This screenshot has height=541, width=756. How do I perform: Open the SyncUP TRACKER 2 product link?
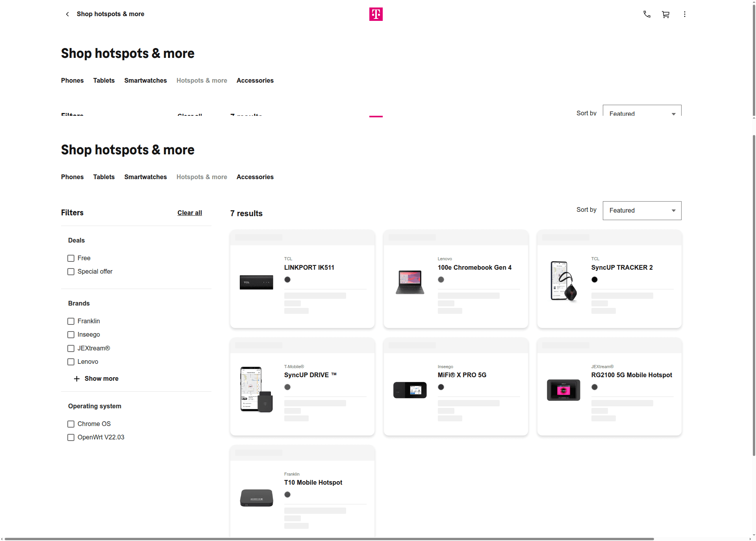coord(622,267)
